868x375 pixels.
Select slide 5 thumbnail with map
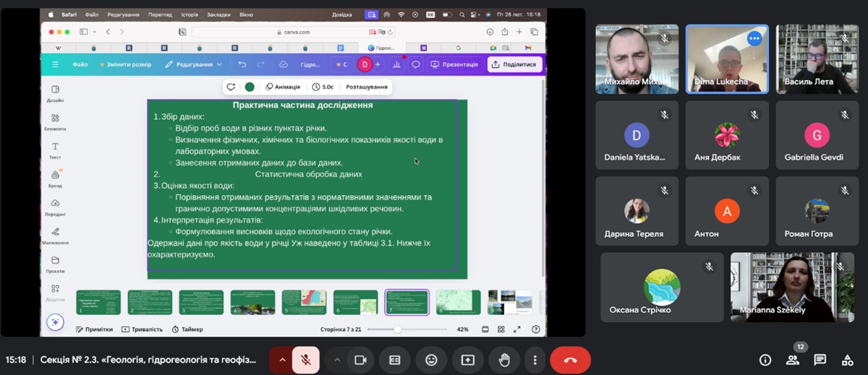(304, 302)
